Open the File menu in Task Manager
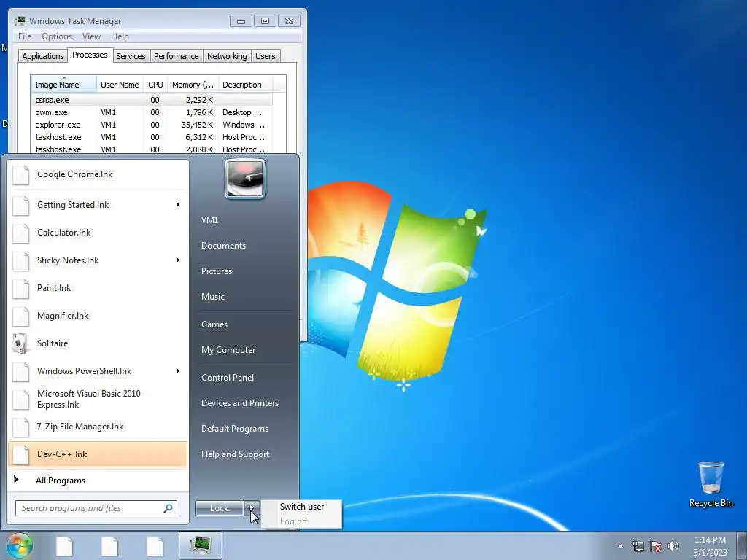The width and height of the screenshot is (747, 560). click(x=25, y=36)
